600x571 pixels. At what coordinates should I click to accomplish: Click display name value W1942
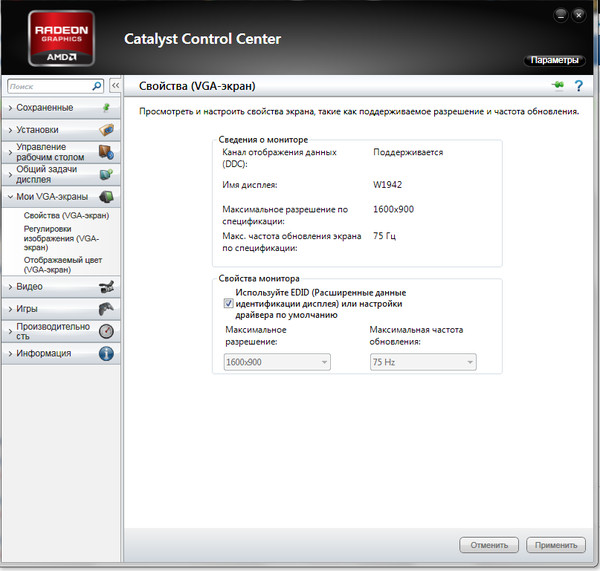[x=387, y=185]
